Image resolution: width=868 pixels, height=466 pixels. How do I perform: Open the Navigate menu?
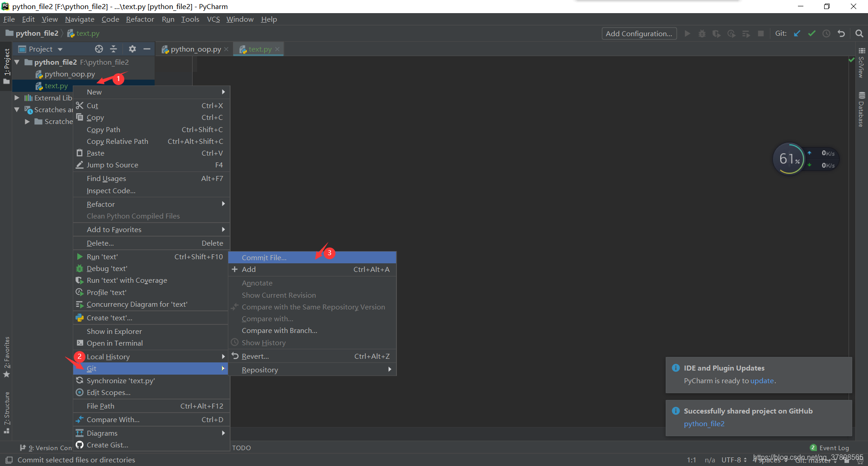pyautogui.click(x=80, y=19)
